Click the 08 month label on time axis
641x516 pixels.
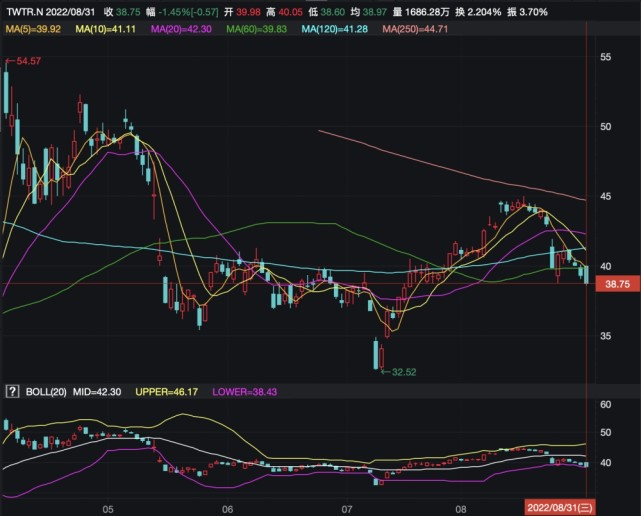(x=461, y=508)
